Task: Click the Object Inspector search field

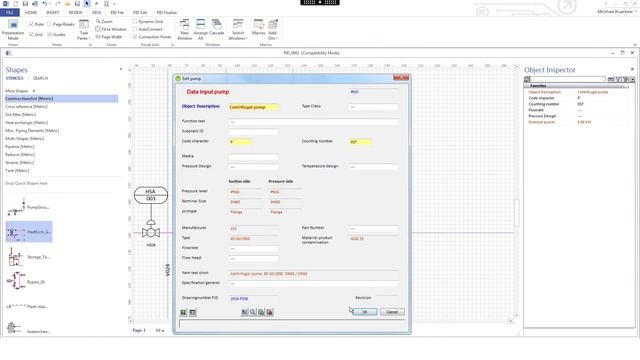Action: pos(569,79)
